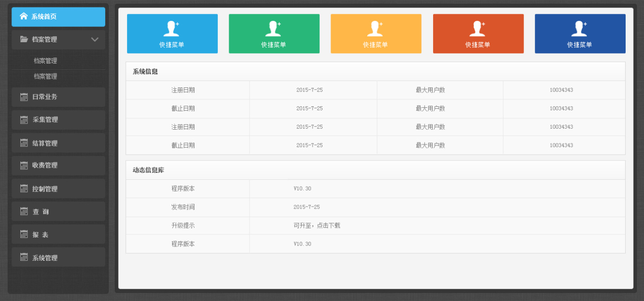The width and height of the screenshot is (644, 301).
Task: Click the 升级提示 label
Action: pyautogui.click(x=183, y=226)
